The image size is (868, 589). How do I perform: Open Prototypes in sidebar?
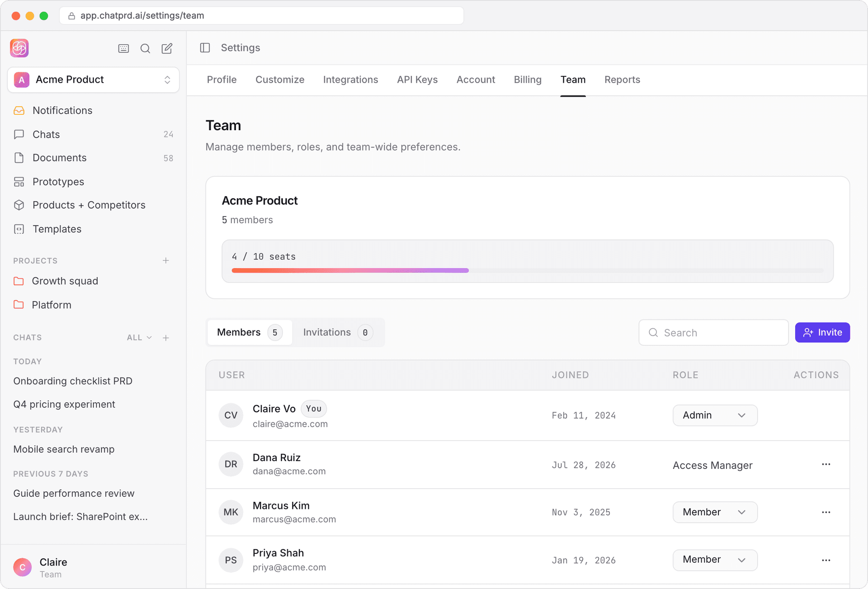pyautogui.click(x=93, y=182)
